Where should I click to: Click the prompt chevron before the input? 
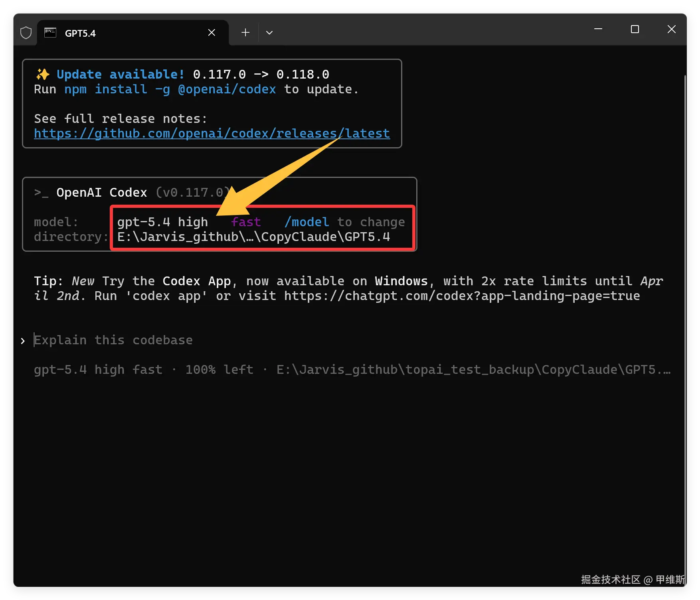(x=23, y=341)
